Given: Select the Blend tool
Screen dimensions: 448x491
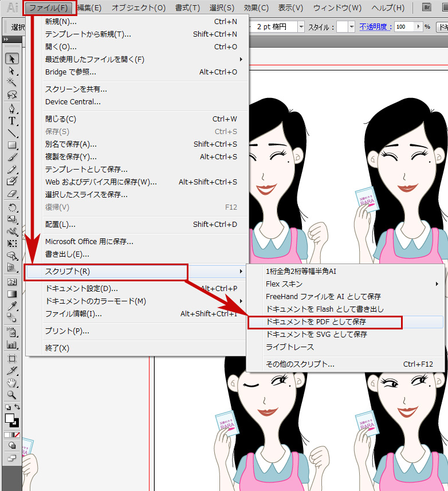Looking at the screenshot, I should pyautogui.click(x=12, y=318).
